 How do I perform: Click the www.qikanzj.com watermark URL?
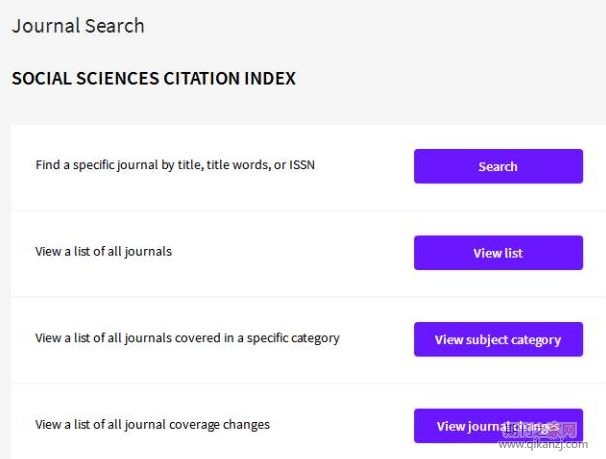click(x=543, y=444)
